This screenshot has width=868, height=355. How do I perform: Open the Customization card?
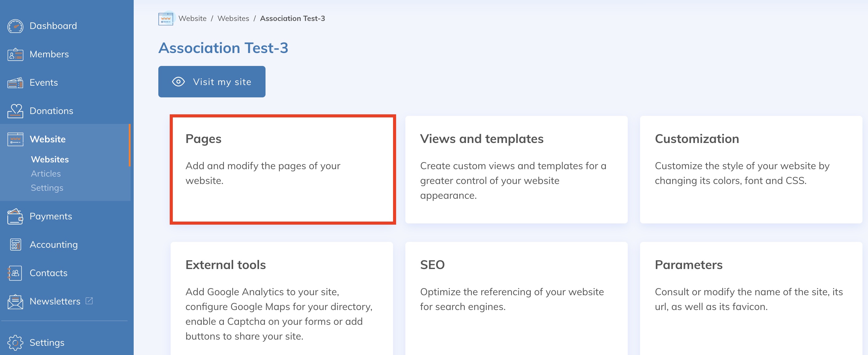pos(751,169)
